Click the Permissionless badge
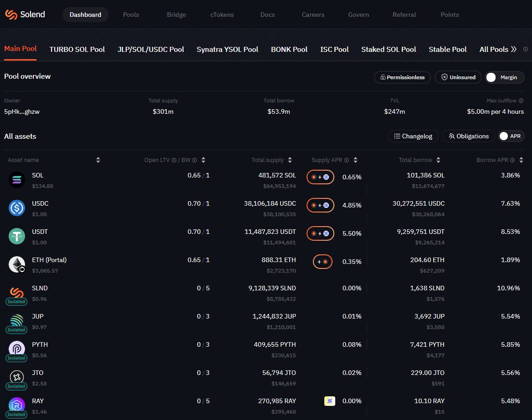 [x=402, y=77]
